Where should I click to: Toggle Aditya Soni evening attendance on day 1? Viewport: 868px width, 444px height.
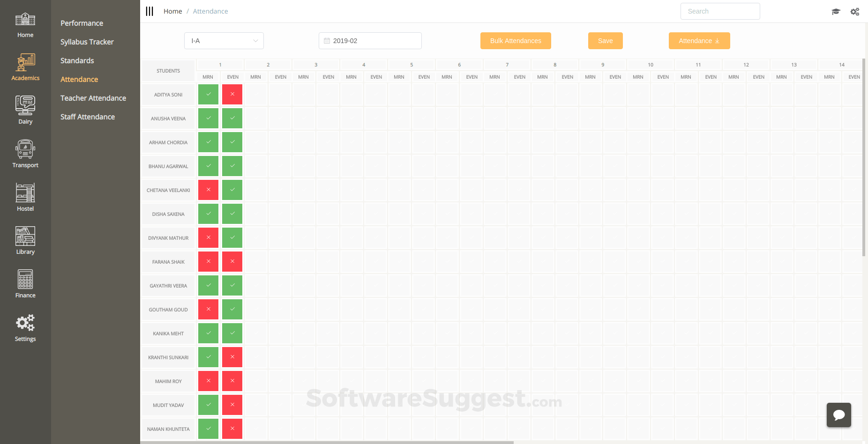point(232,94)
